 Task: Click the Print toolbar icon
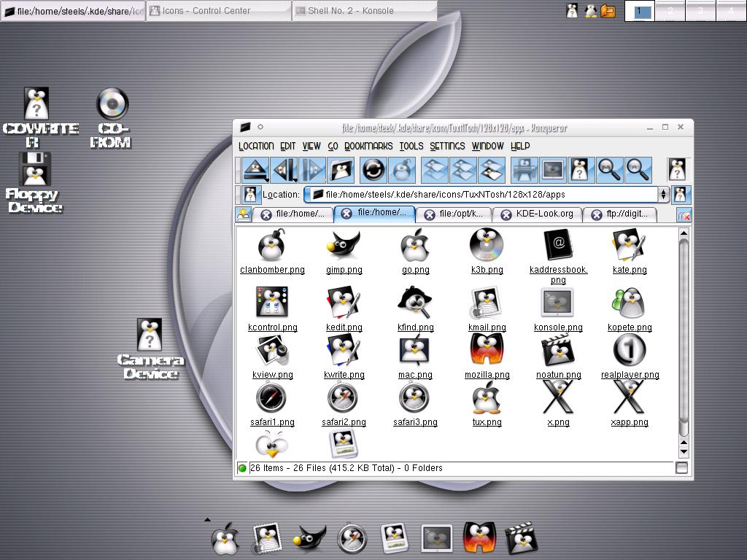click(524, 169)
